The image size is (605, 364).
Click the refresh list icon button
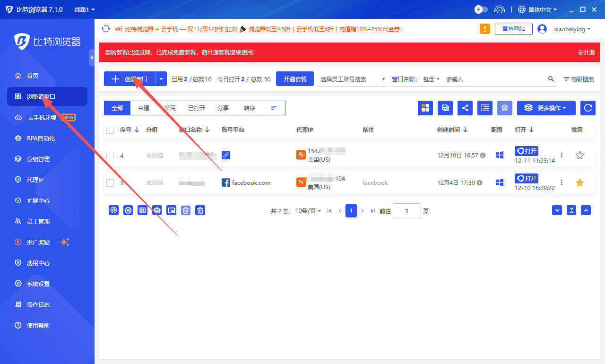point(588,108)
